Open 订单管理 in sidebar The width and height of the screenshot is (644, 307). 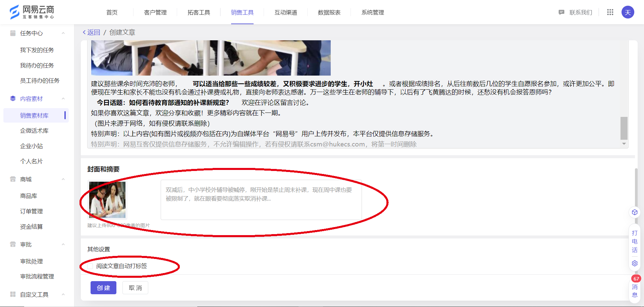31,211
